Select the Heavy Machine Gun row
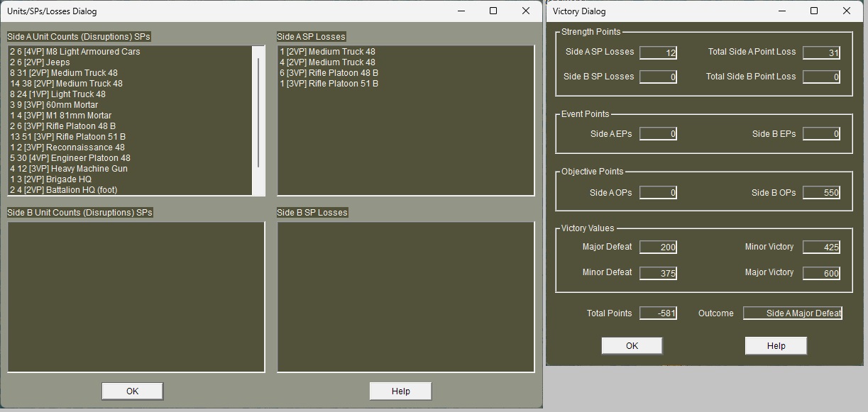This screenshot has width=868, height=412. 131,169
